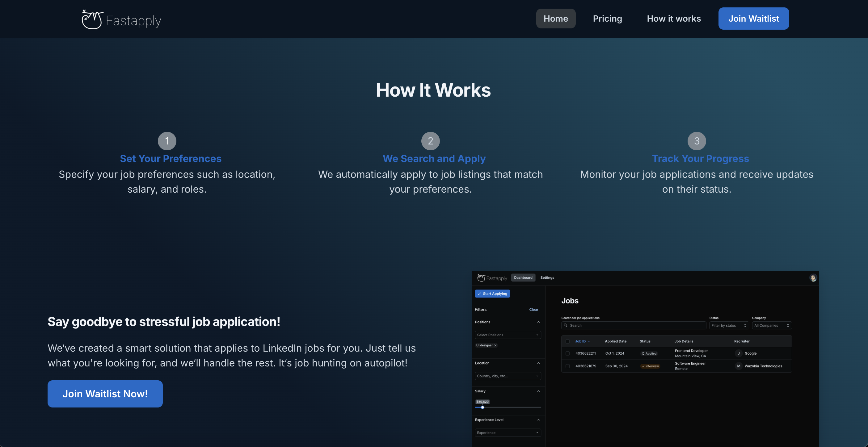The height and width of the screenshot is (447, 868).
Task: Click the Clear filters link
Action: [x=533, y=310]
